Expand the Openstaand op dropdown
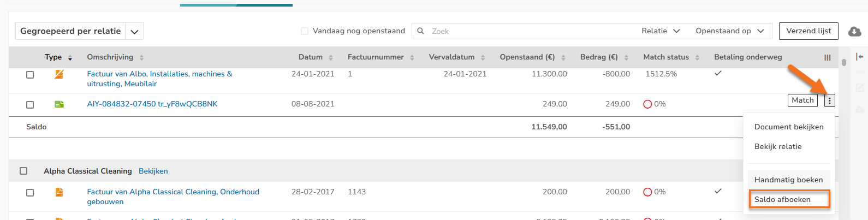 click(729, 31)
